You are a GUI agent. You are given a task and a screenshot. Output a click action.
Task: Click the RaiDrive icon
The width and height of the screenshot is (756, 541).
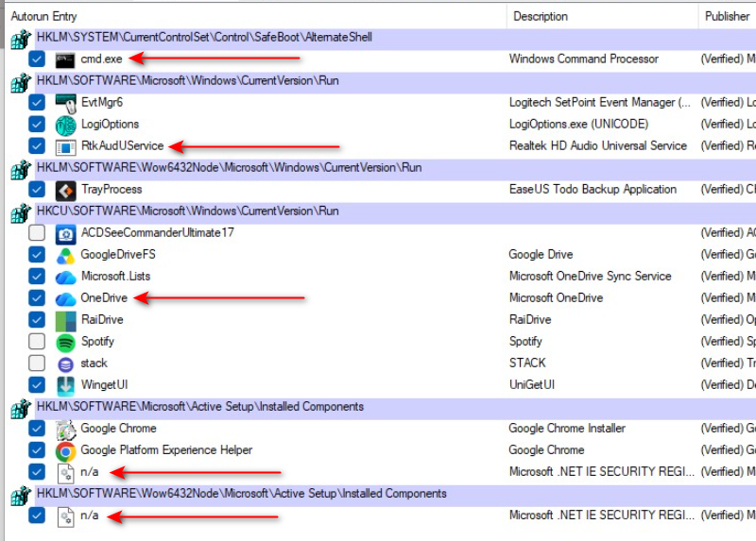(x=65, y=321)
